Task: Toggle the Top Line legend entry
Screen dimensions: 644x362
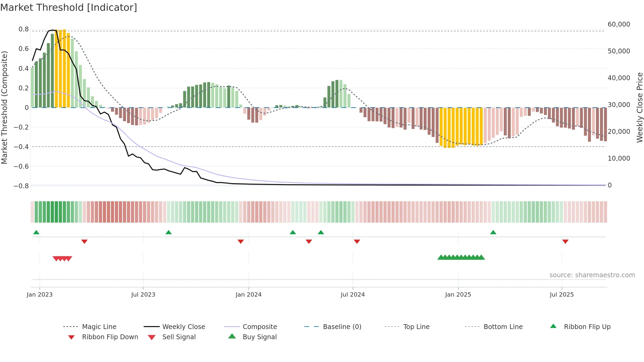Action: (x=407, y=327)
